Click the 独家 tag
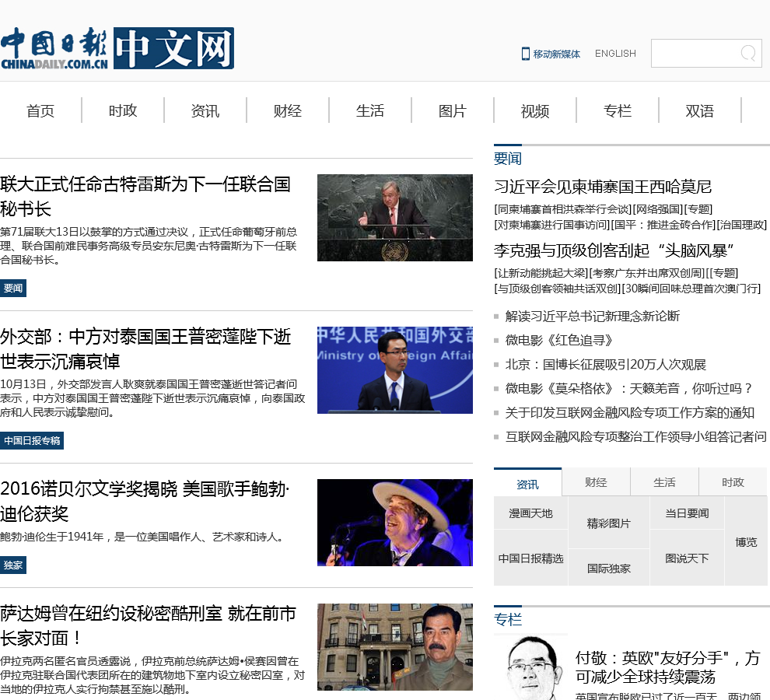 13,565
